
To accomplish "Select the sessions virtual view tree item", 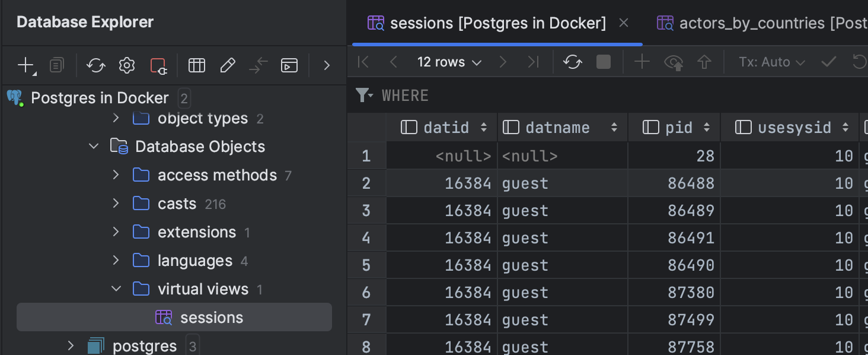I will tap(211, 318).
